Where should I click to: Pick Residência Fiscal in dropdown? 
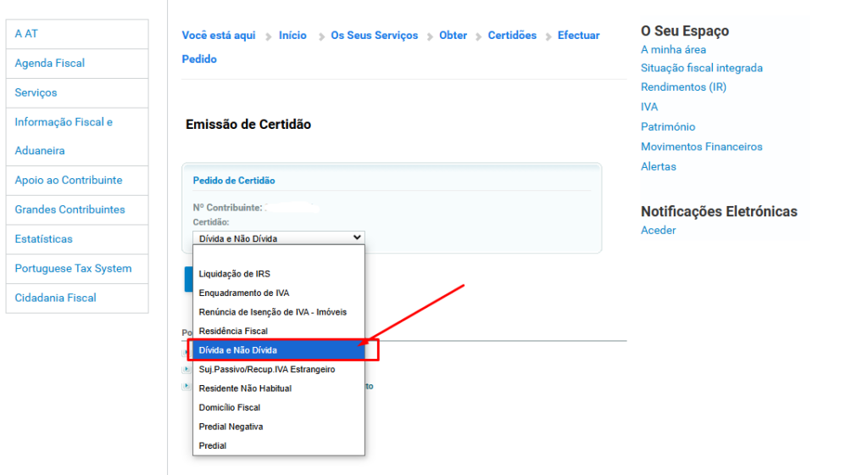pyautogui.click(x=233, y=331)
